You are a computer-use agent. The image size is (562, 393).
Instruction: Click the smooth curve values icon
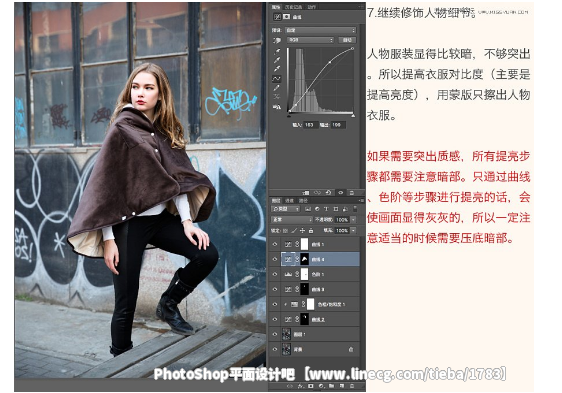(277, 96)
